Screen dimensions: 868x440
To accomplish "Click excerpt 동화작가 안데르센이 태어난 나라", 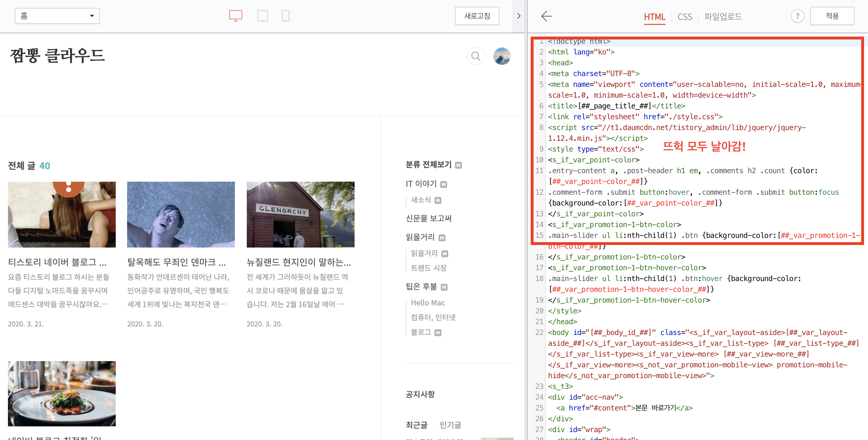I will pyautogui.click(x=178, y=277).
